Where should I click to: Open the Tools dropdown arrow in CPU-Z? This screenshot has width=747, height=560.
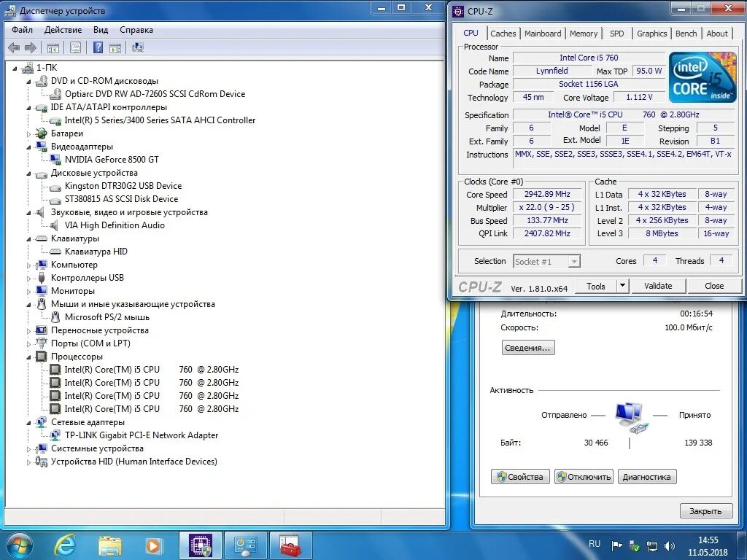point(622,286)
